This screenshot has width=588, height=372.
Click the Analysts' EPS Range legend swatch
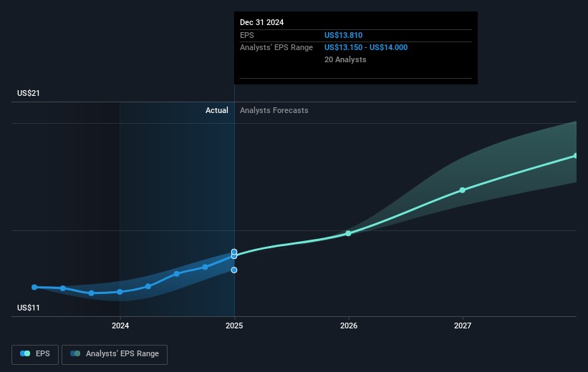pyautogui.click(x=75, y=353)
